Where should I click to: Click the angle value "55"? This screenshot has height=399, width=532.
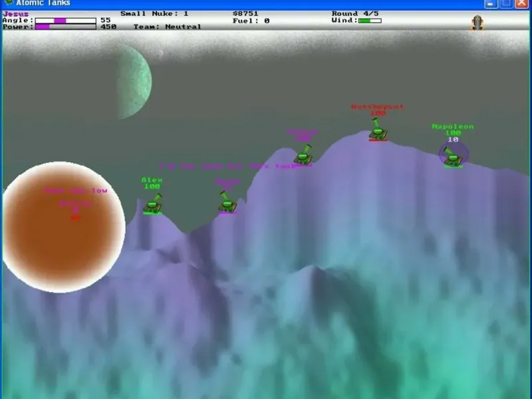[106, 21]
